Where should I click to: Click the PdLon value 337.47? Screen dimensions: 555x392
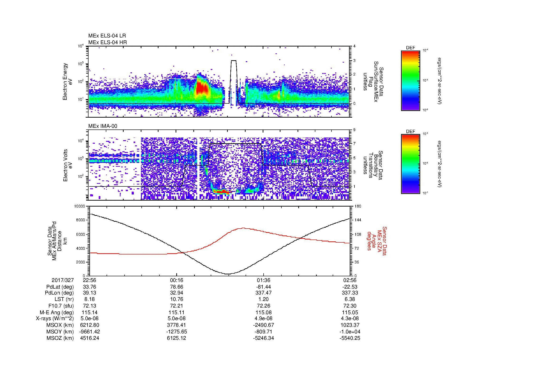(x=263, y=293)
